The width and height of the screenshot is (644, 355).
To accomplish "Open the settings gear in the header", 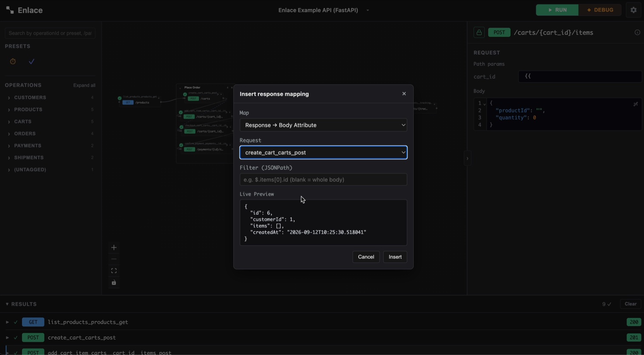I will point(633,10).
